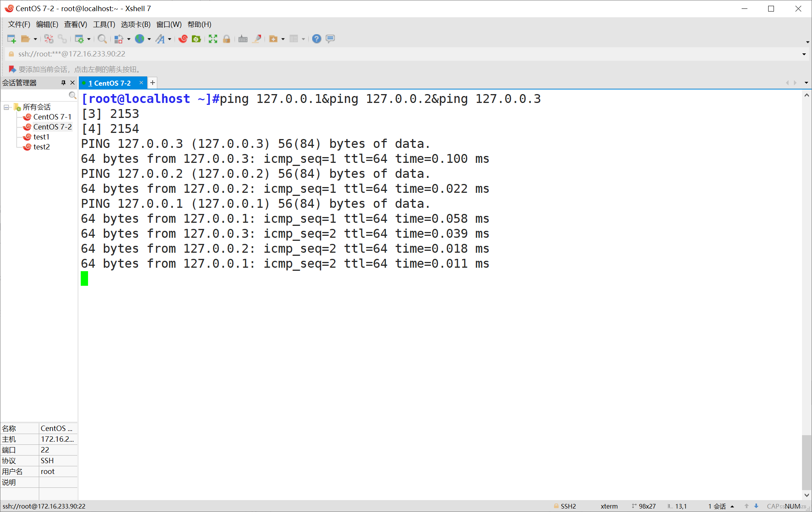This screenshot has width=812, height=512.
Task: Select the test1 session in the tree
Action: tap(41, 137)
